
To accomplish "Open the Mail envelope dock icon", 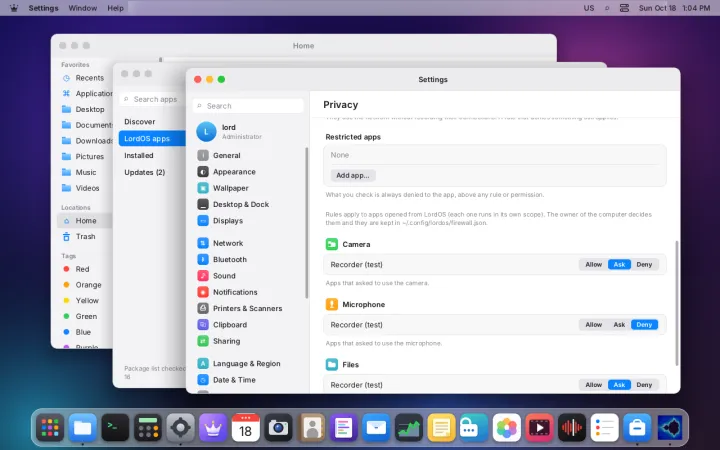I will click(376, 428).
